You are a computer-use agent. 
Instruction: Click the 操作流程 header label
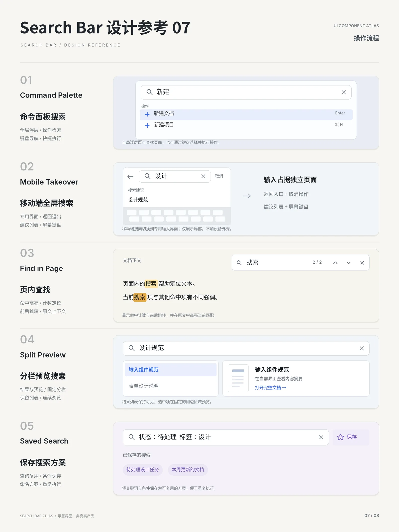point(366,38)
